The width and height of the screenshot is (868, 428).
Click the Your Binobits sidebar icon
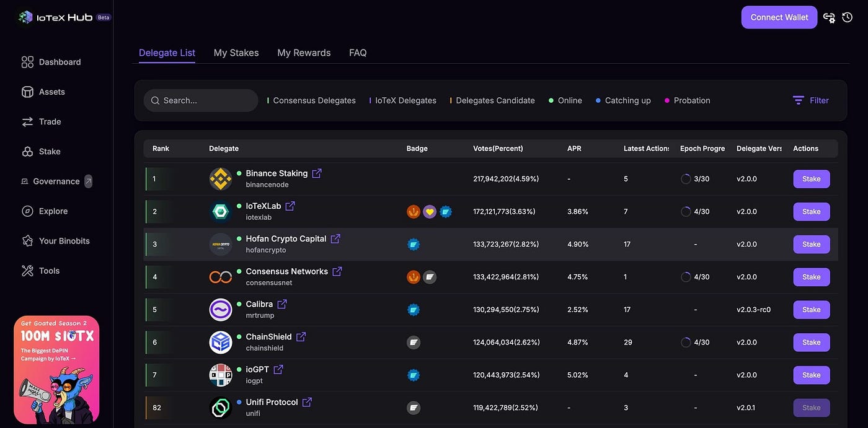tap(27, 241)
